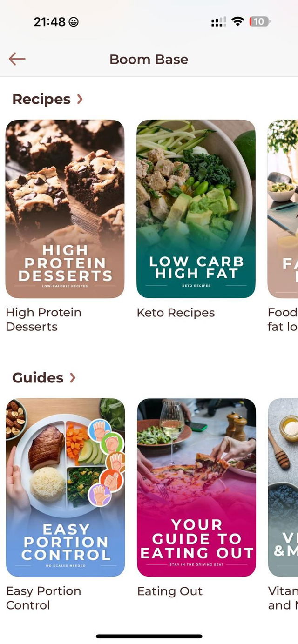Select the Keto Recipes caption
The image size is (298, 644).
coord(176,313)
